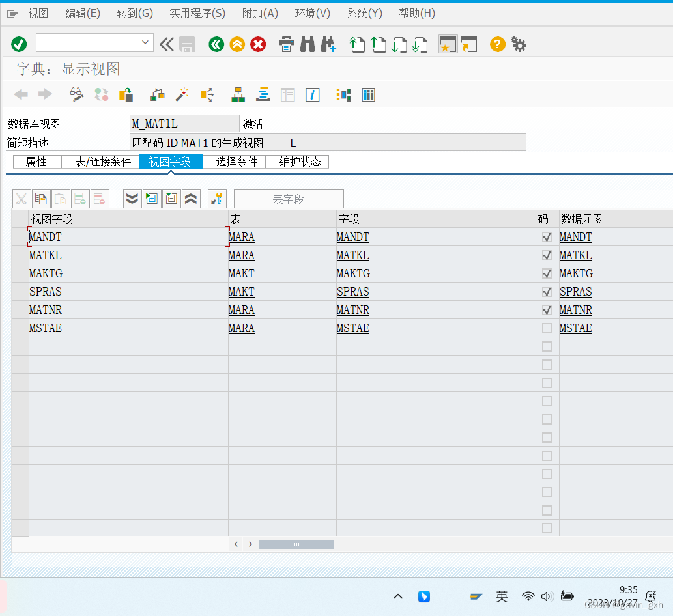Click the Save diskette icon
The height and width of the screenshot is (616, 673).
click(x=187, y=44)
